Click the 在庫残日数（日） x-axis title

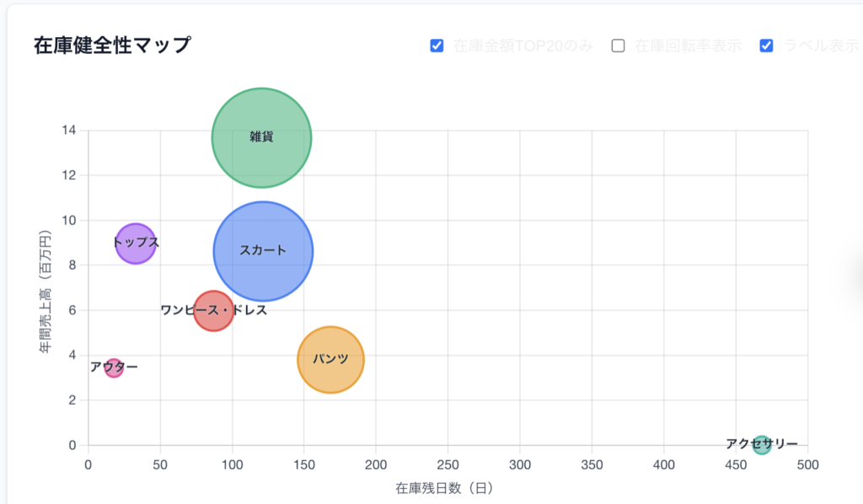tap(443, 488)
